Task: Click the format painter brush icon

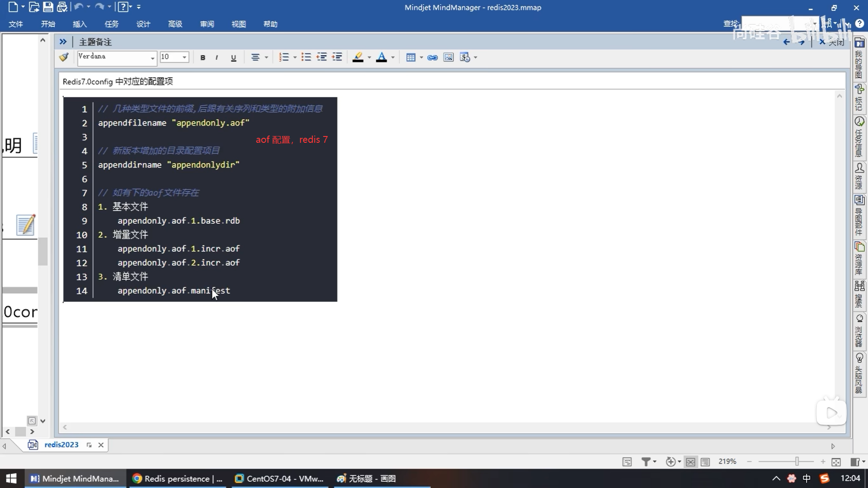Action: 64,57
